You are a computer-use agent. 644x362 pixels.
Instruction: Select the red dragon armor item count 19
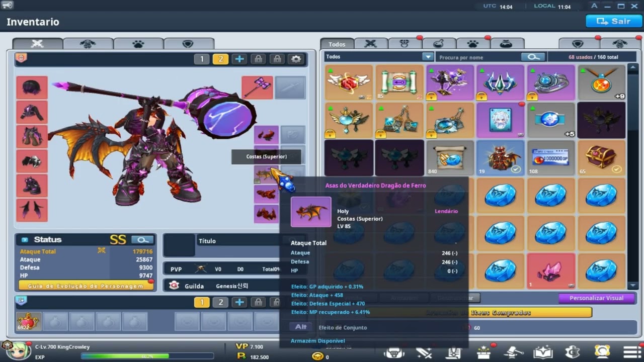click(501, 158)
